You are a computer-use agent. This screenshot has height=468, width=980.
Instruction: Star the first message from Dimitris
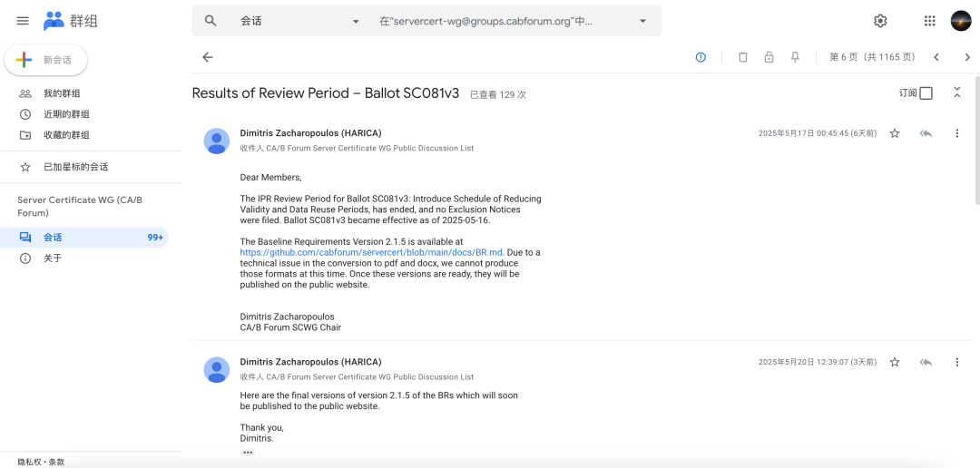[895, 133]
